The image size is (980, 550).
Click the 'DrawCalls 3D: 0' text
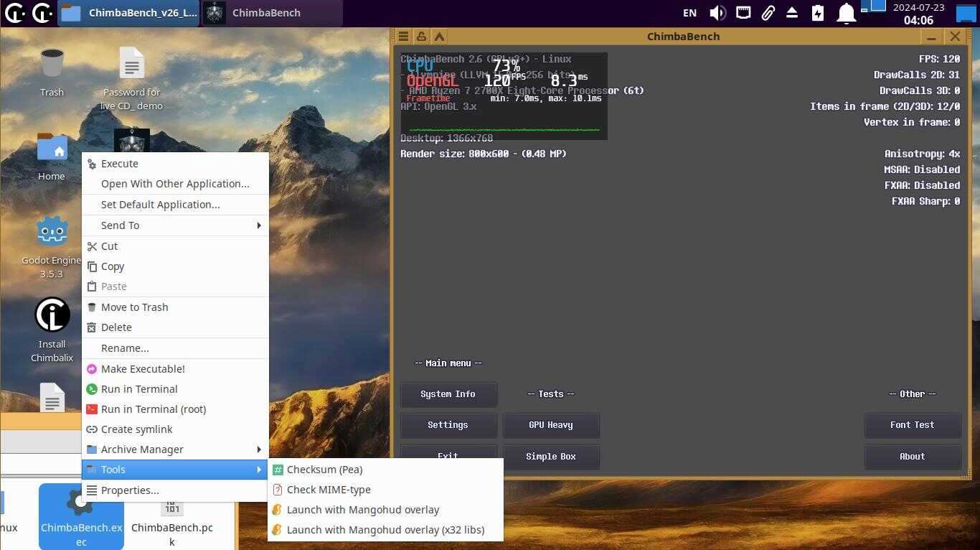tap(920, 90)
